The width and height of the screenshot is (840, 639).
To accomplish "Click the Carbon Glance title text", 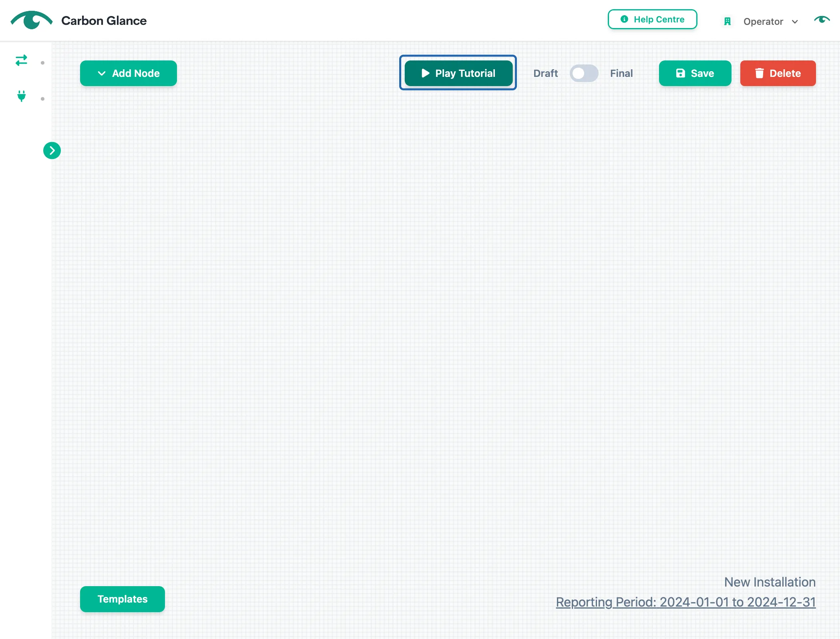I will coord(104,20).
